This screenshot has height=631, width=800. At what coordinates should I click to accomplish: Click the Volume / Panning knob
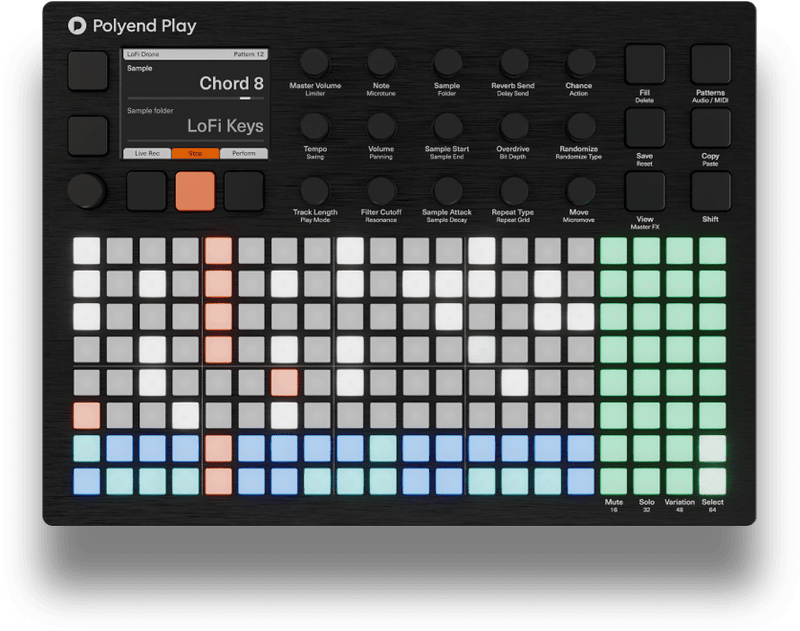pyautogui.click(x=381, y=127)
